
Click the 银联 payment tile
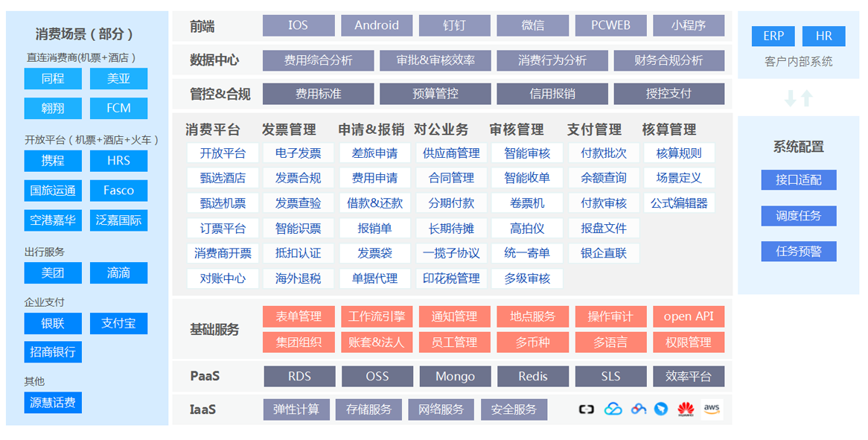click(53, 323)
